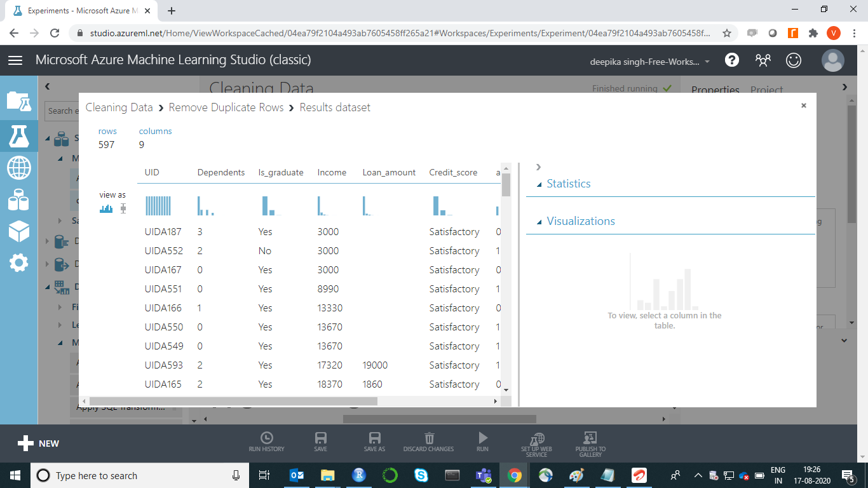Click the cell UIDA593
The width and height of the screenshot is (868, 488).
tap(163, 365)
